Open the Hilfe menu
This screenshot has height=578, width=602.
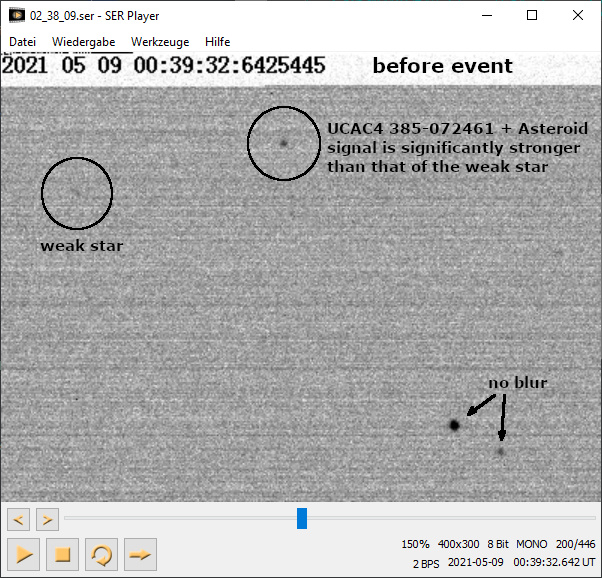point(217,42)
